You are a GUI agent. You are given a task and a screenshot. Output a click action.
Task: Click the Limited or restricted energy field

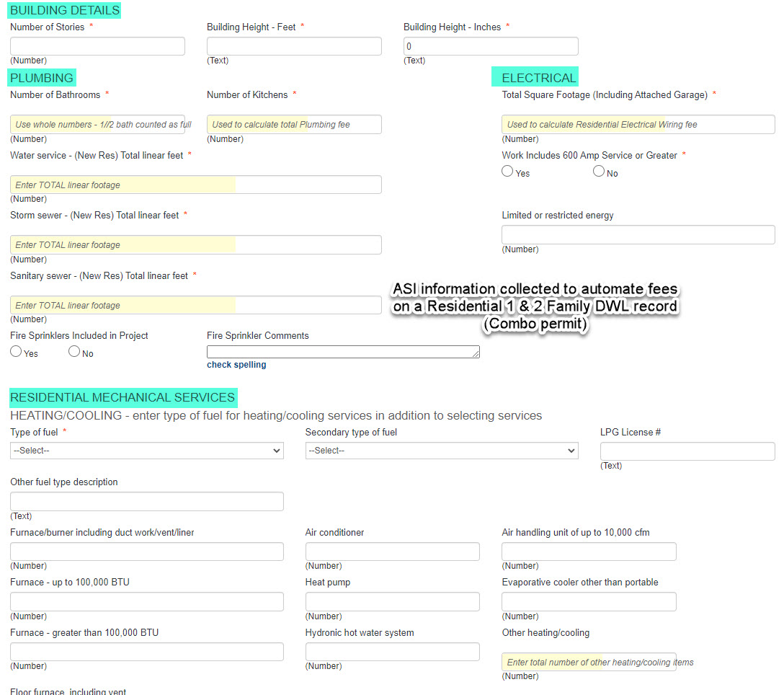(x=638, y=234)
